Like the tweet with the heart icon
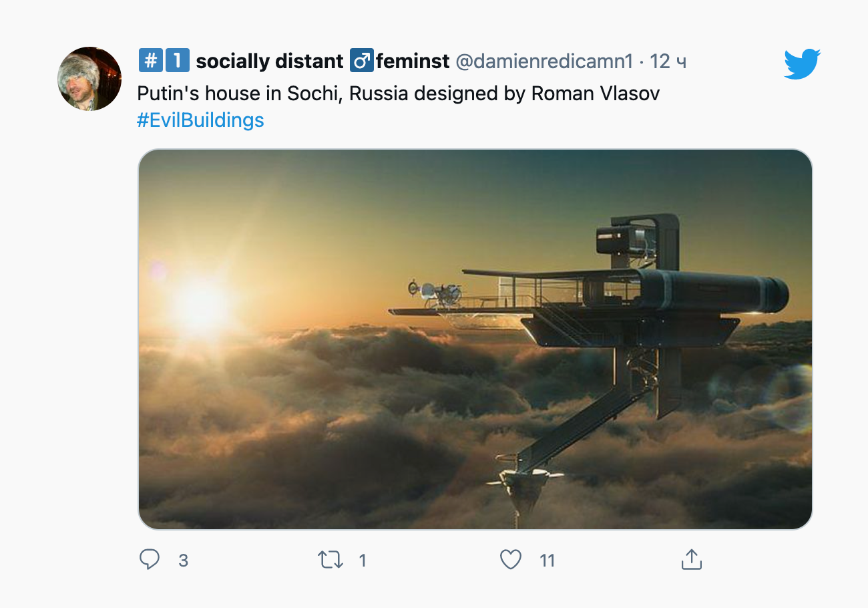Viewport: 868px width, 608px height. [x=511, y=559]
